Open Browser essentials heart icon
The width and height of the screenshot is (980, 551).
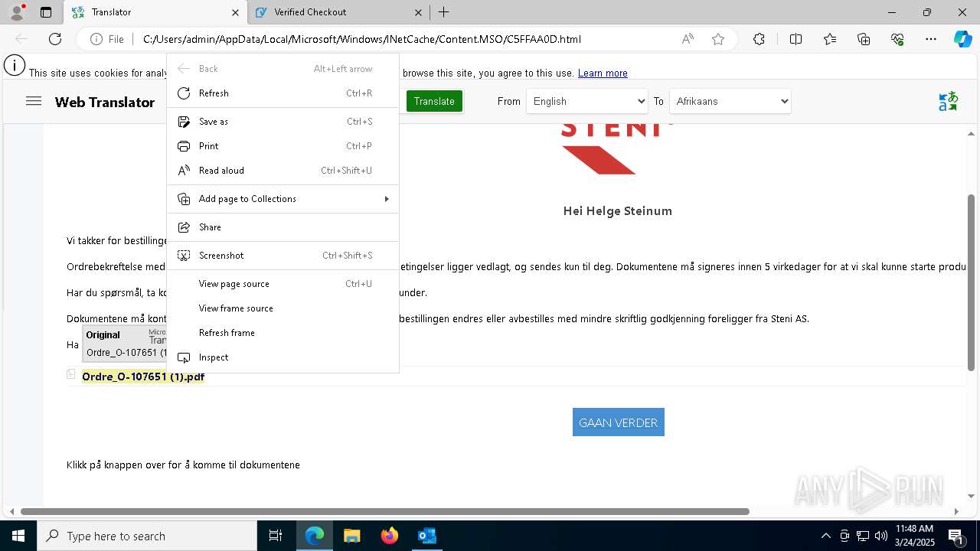click(897, 39)
